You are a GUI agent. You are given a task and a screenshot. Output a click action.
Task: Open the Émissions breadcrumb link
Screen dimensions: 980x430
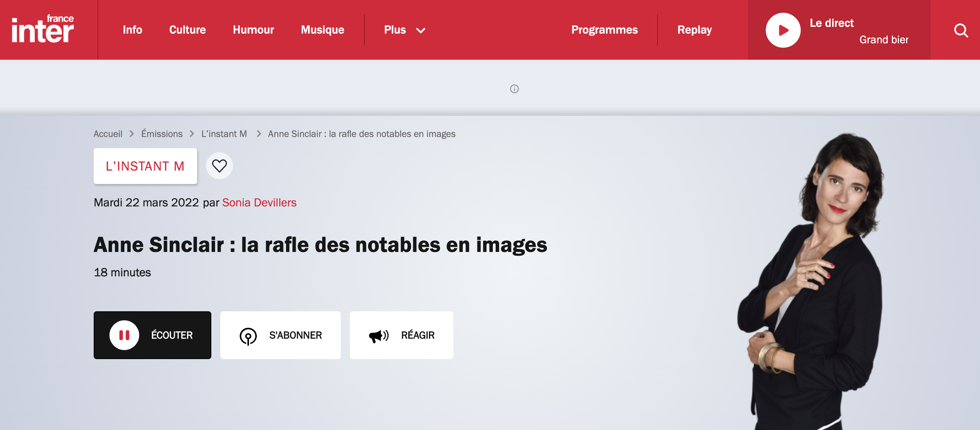[162, 134]
